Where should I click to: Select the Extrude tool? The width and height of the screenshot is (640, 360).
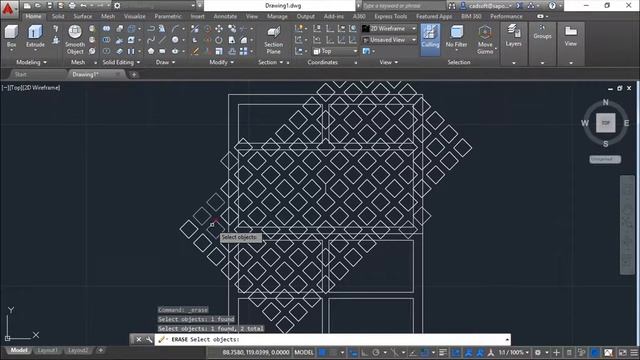[35, 36]
